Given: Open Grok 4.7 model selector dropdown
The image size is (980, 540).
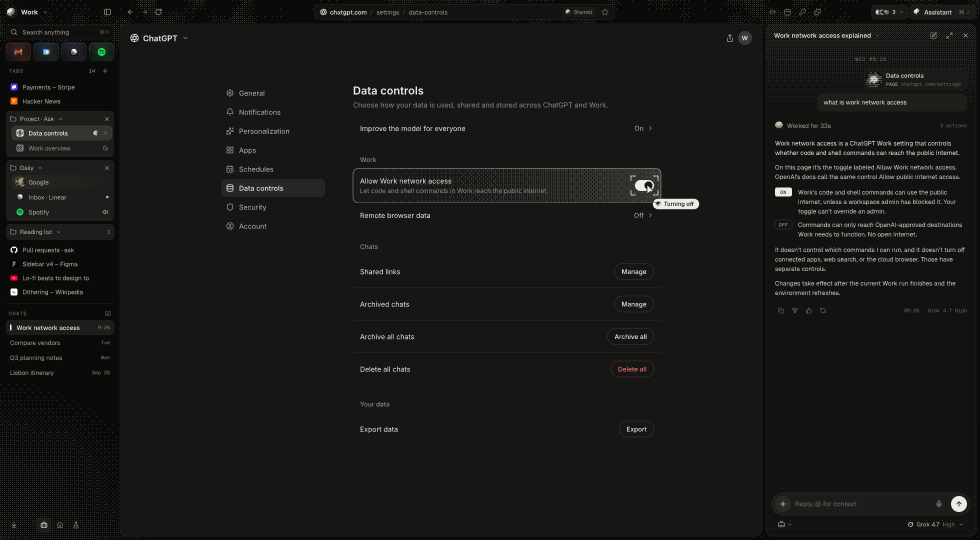Looking at the screenshot, I should click(x=935, y=524).
